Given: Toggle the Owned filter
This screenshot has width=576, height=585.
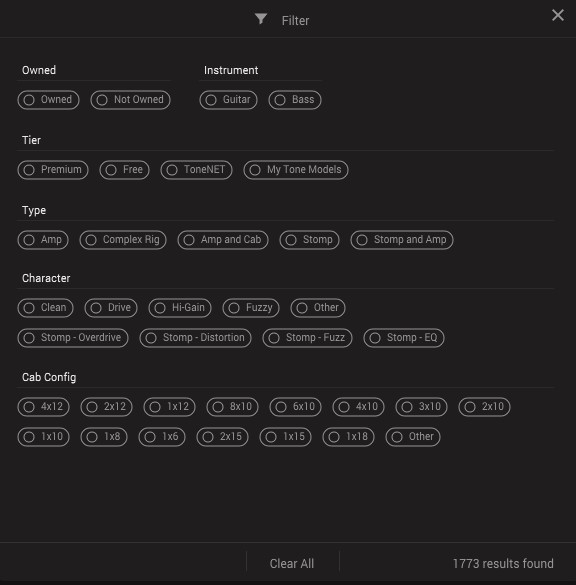Looking at the screenshot, I should click(x=48, y=100).
